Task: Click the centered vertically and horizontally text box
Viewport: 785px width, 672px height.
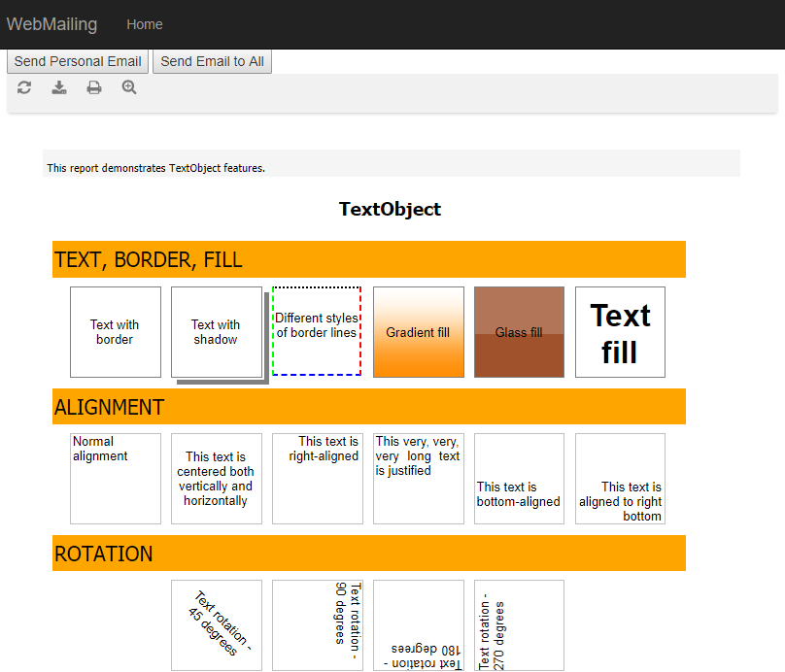Action: point(217,479)
